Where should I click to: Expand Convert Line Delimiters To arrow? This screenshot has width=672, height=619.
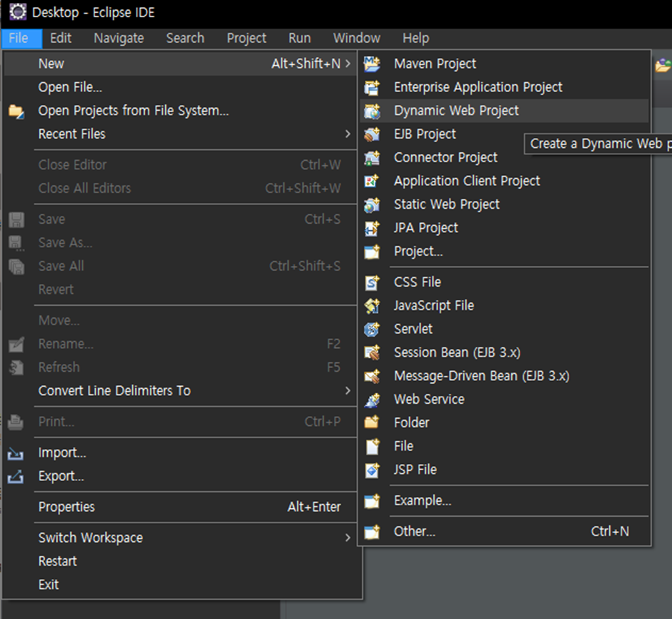347,391
